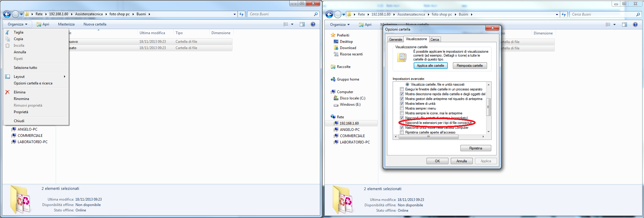This screenshot has width=644, height=218.
Task: Click the Gruppo home icon in sidebar
Action: [x=333, y=79]
